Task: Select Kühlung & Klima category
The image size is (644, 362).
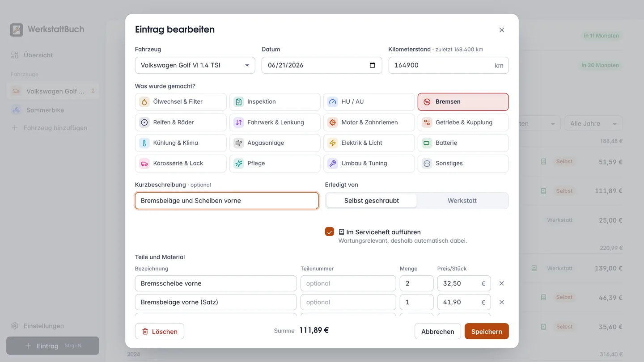Action: click(181, 143)
